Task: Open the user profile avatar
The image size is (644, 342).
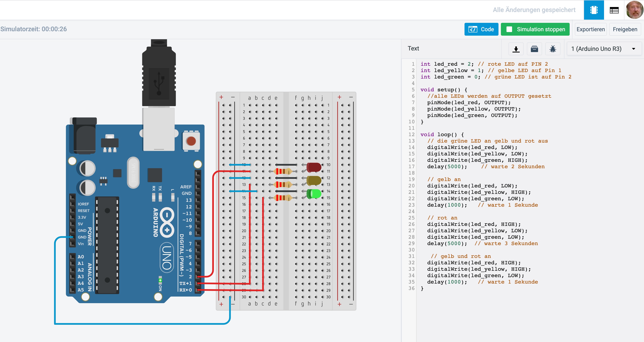Action: pyautogui.click(x=634, y=10)
